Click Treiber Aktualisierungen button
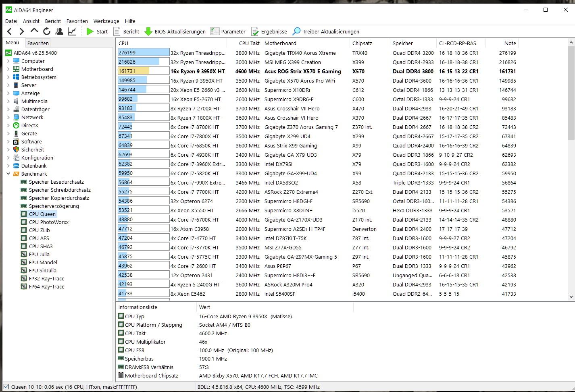575x392 pixels. [x=326, y=31]
